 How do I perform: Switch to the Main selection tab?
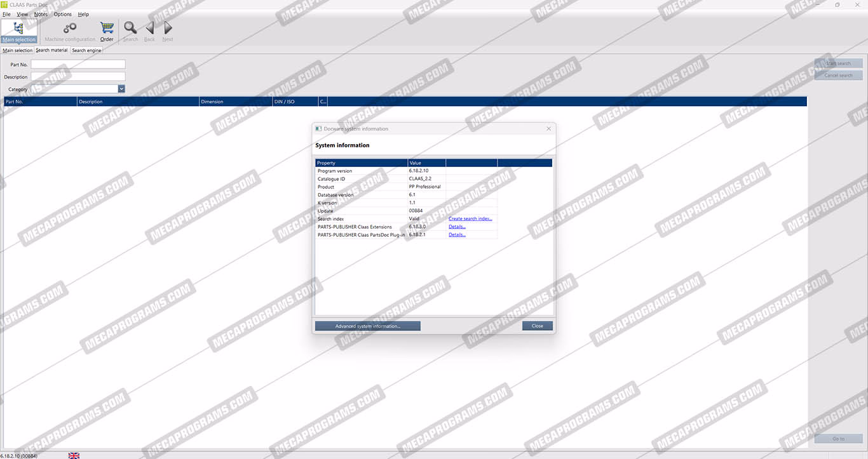(17, 50)
